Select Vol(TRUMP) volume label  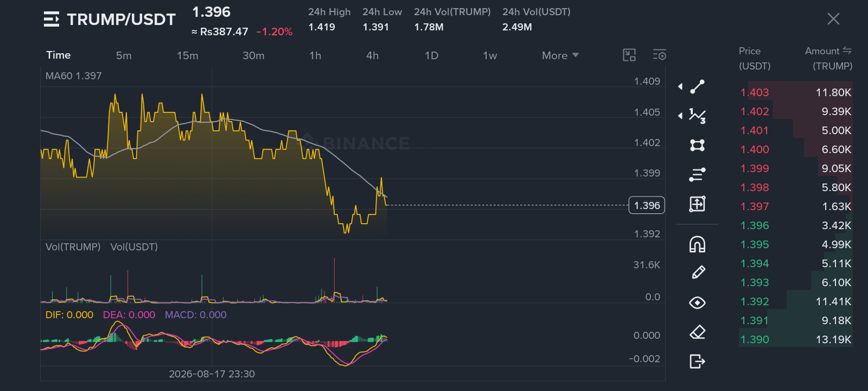pos(73,247)
